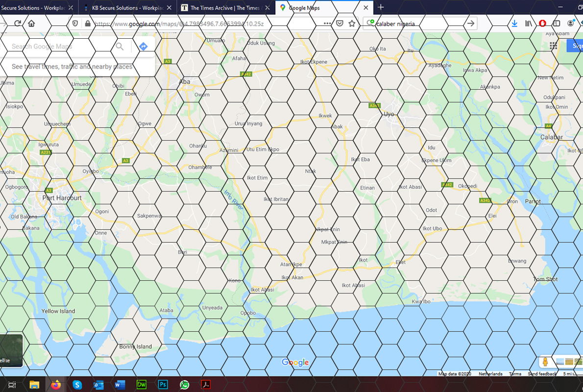The image size is (583, 392).
Task: Open 'See travel times, traffic and nearby places'
Action: pos(72,67)
